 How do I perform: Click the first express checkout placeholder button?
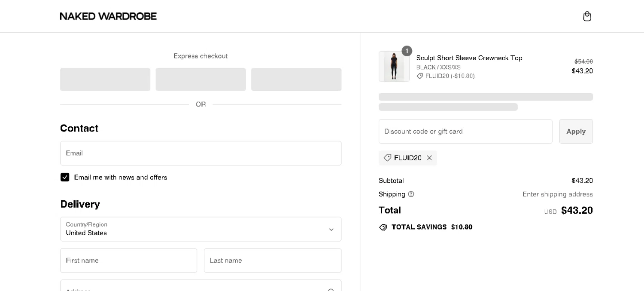(105, 80)
